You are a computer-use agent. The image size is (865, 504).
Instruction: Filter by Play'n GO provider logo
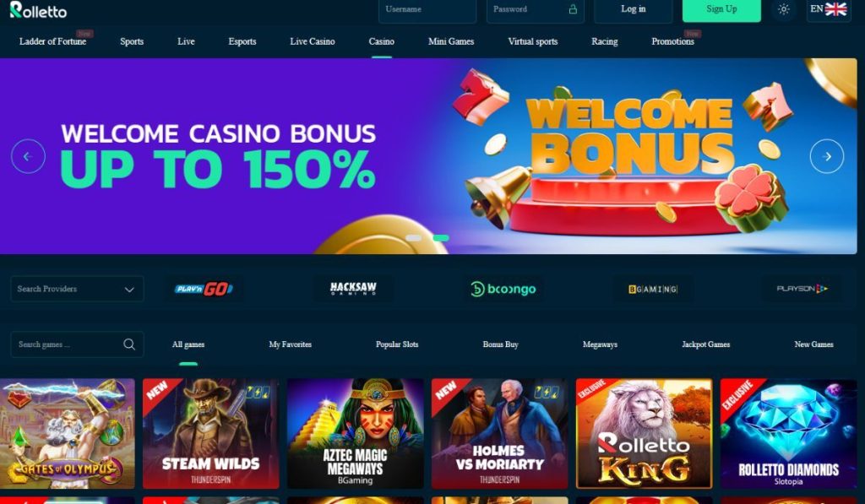[x=204, y=289]
